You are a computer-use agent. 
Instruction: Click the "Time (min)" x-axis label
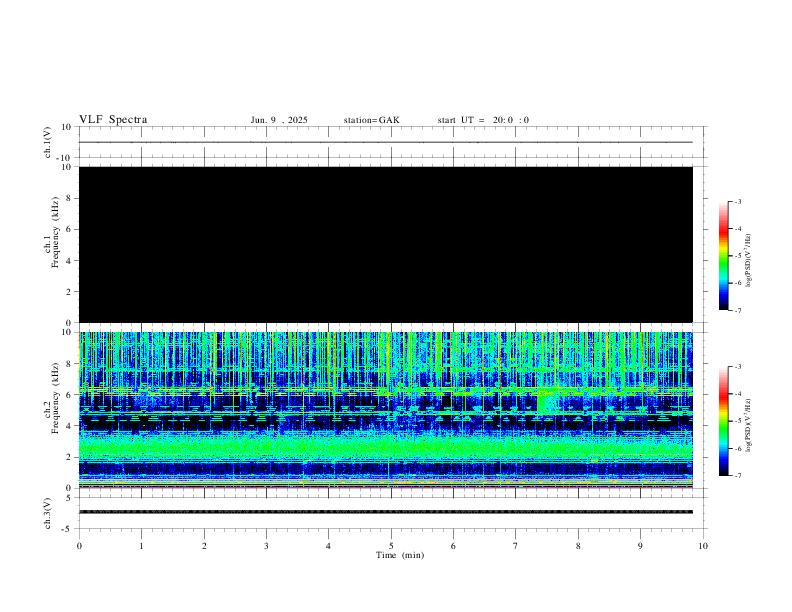pyautogui.click(x=400, y=555)
